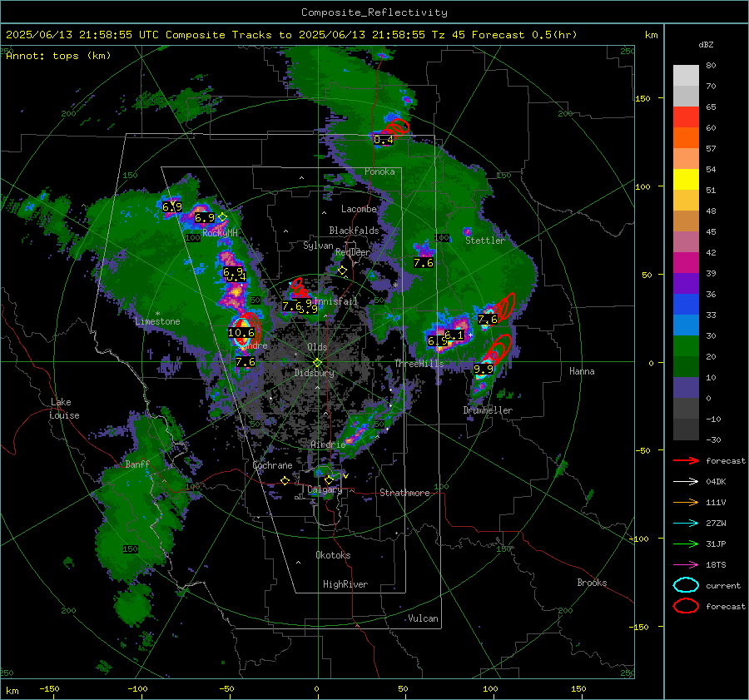Click the Lake Louise label
Image resolution: width=749 pixels, height=700 pixels.
point(66,409)
